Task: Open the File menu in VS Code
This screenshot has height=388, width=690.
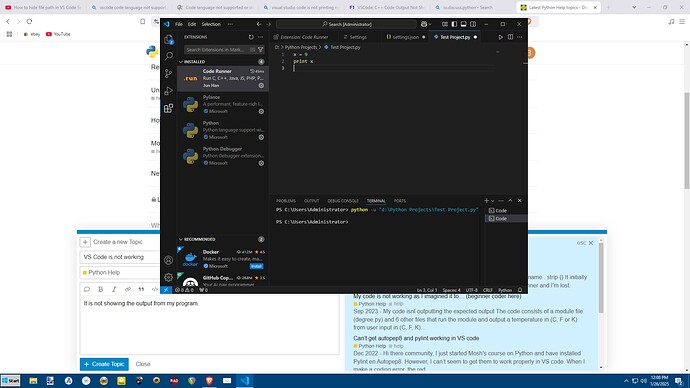Action: coord(179,24)
